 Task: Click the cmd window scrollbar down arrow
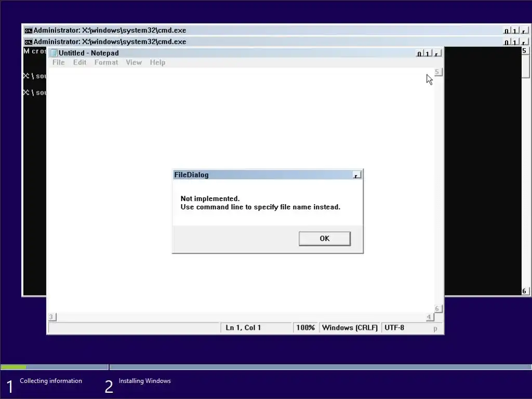pyautogui.click(x=525, y=291)
